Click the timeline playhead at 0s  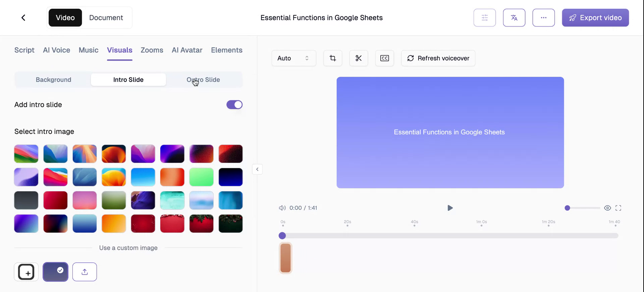tap(282, 236)
